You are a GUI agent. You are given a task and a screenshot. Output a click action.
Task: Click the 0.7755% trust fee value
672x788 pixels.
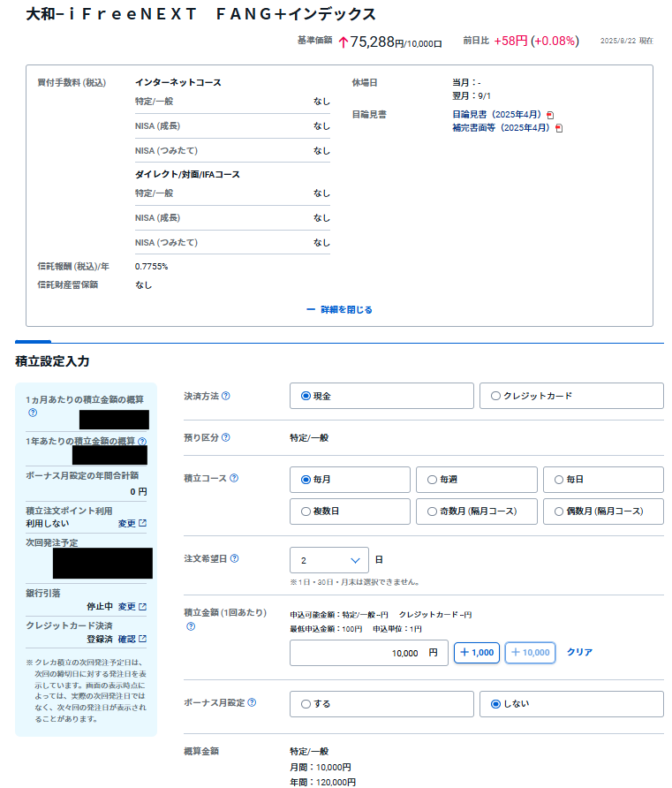pos(151,267)
